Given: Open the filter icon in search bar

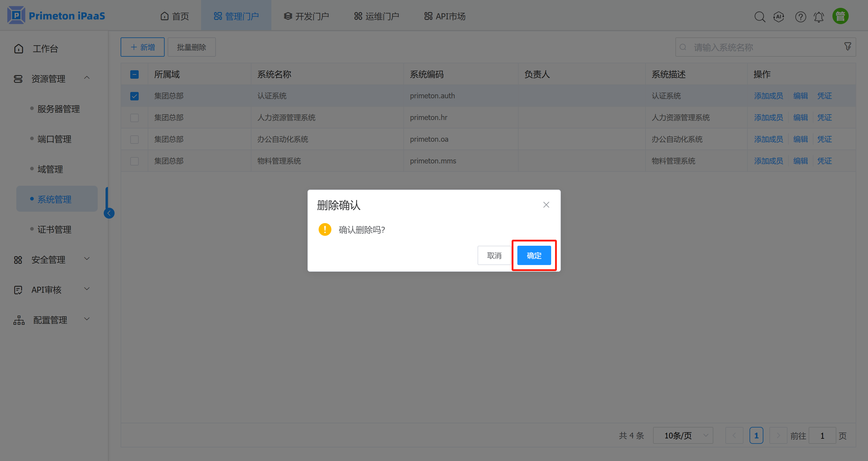Looking at the screenshot, I should click(x=848, y=46).
